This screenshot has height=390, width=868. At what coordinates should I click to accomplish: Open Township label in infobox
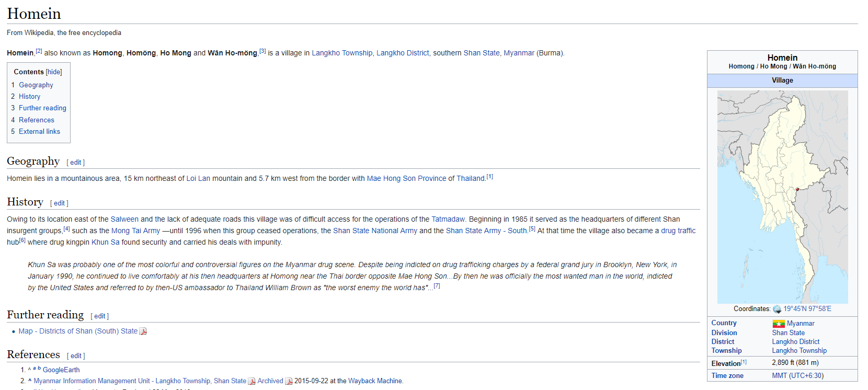(x=726, y=351)
